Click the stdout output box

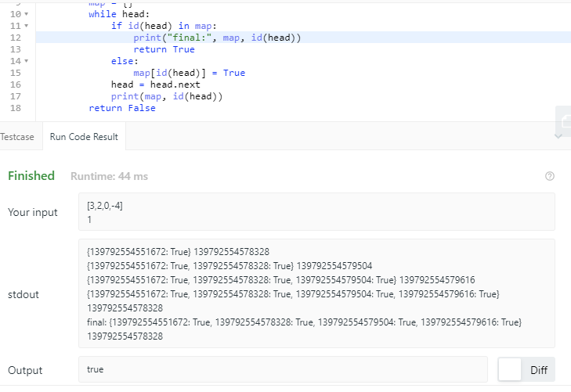click(316, 293)
